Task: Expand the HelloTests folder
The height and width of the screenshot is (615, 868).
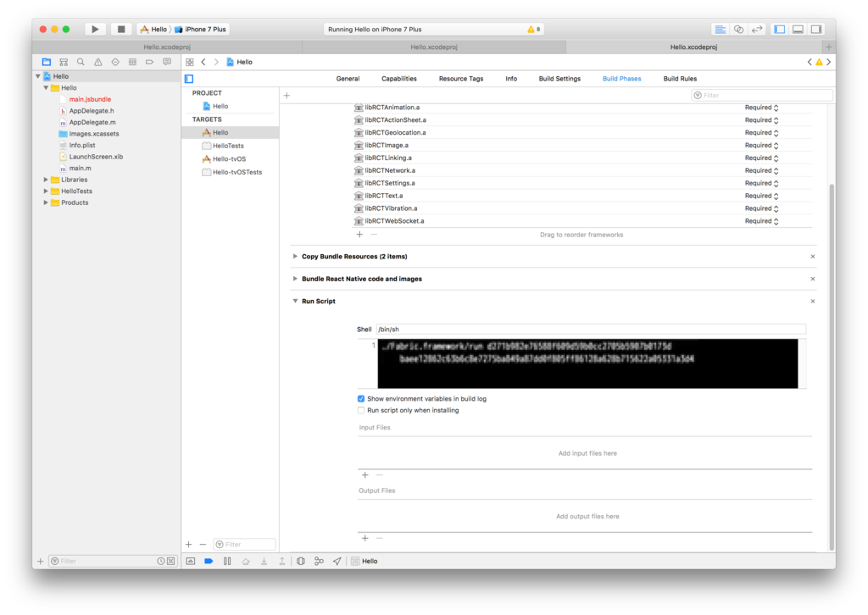Action: coord(46,191)
